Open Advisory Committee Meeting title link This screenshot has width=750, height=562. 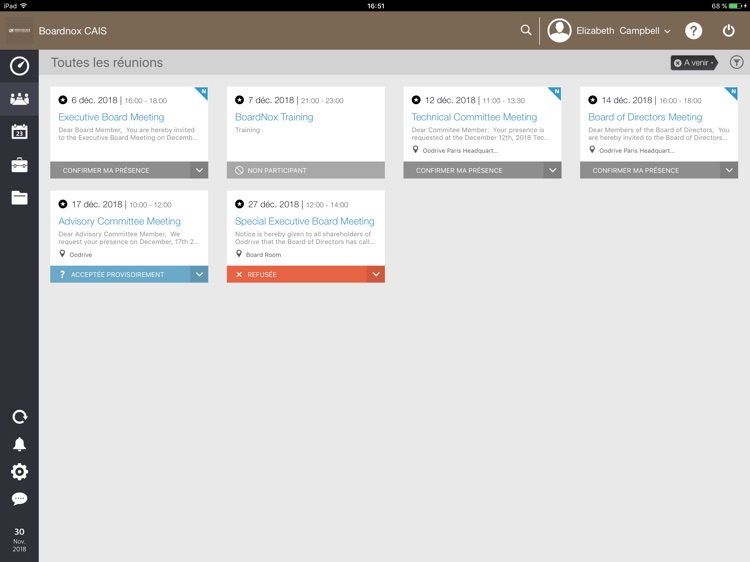tap(120, 221)
